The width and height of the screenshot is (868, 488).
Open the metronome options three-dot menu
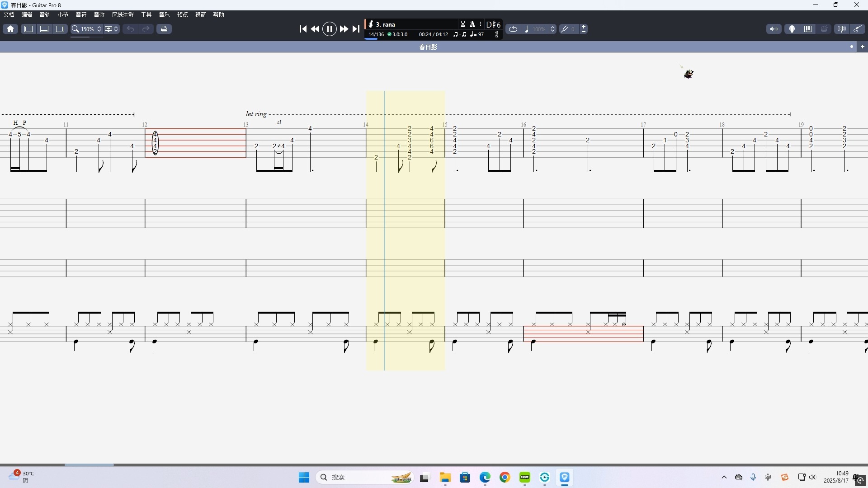point(481,24)
